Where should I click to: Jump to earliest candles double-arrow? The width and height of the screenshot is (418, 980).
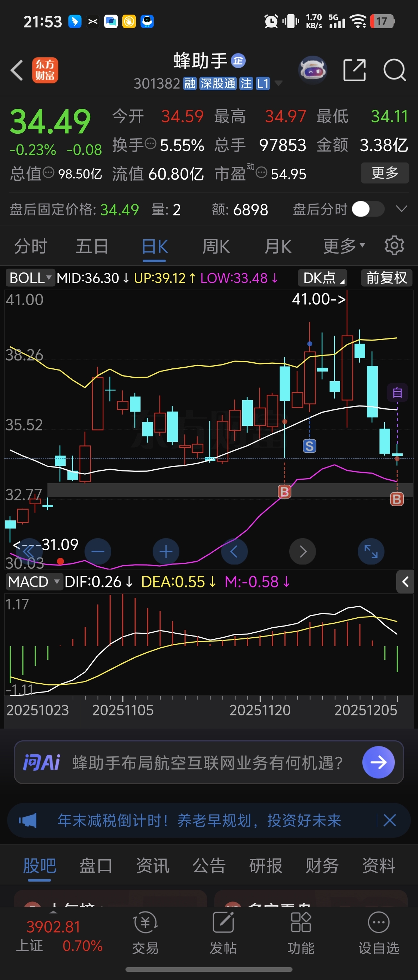[29, 551]
